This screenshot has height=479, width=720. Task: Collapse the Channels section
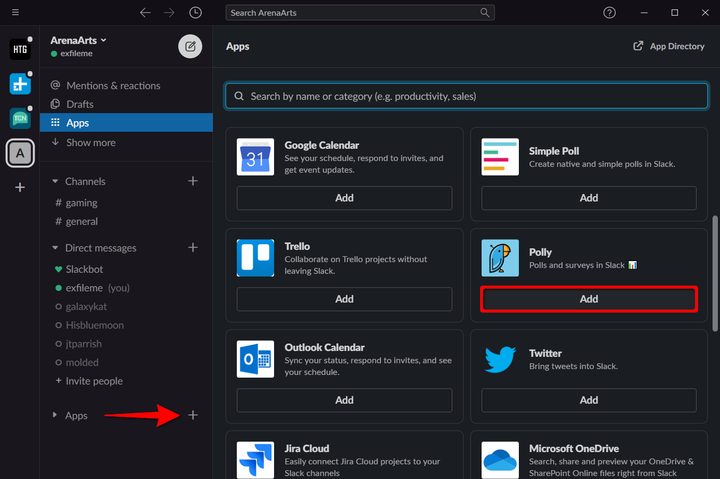point(55,181)
